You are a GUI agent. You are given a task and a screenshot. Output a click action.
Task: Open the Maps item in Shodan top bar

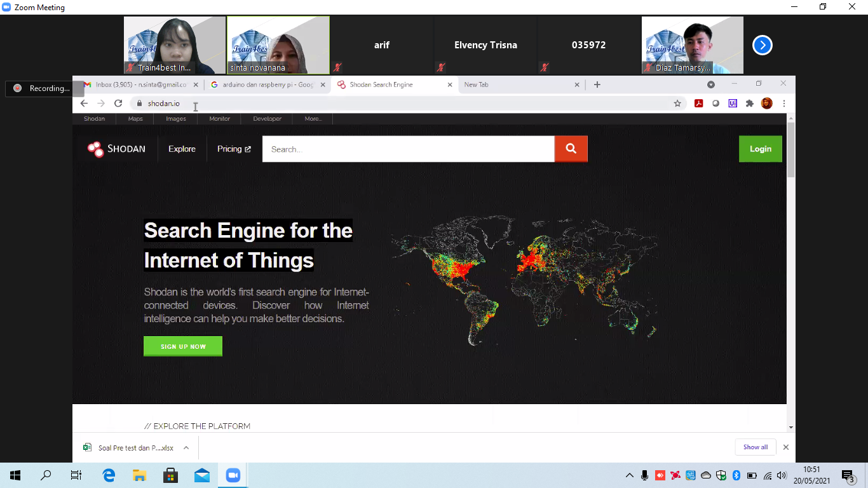tap(135, 119)
